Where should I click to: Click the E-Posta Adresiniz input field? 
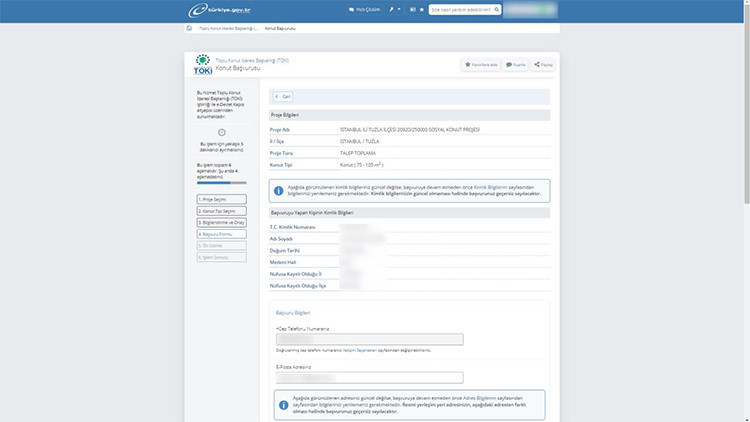[x=369, y=377]
